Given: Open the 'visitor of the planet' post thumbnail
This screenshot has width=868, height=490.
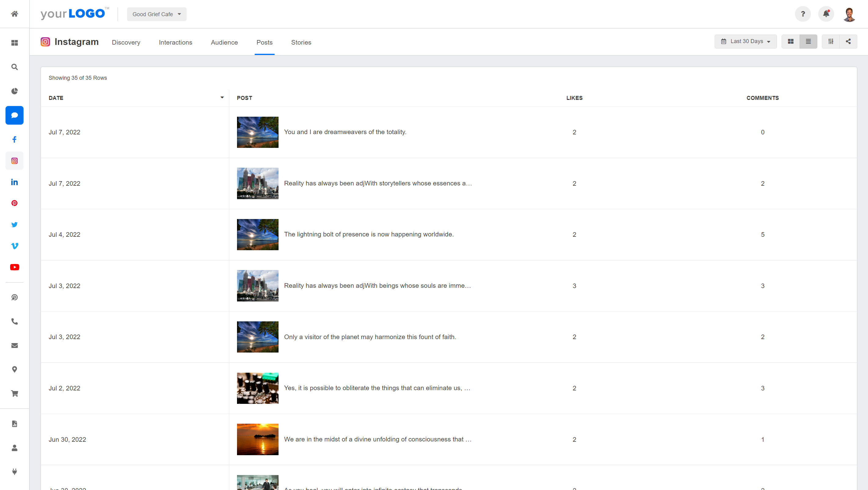Looking at the screenshot, I should pyautogui.click(x=258, y=337).
